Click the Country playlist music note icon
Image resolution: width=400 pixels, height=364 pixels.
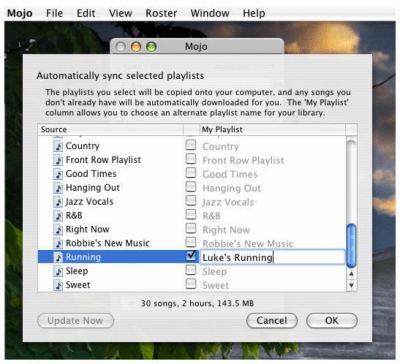pyautogui.click(x=58, y=146)
